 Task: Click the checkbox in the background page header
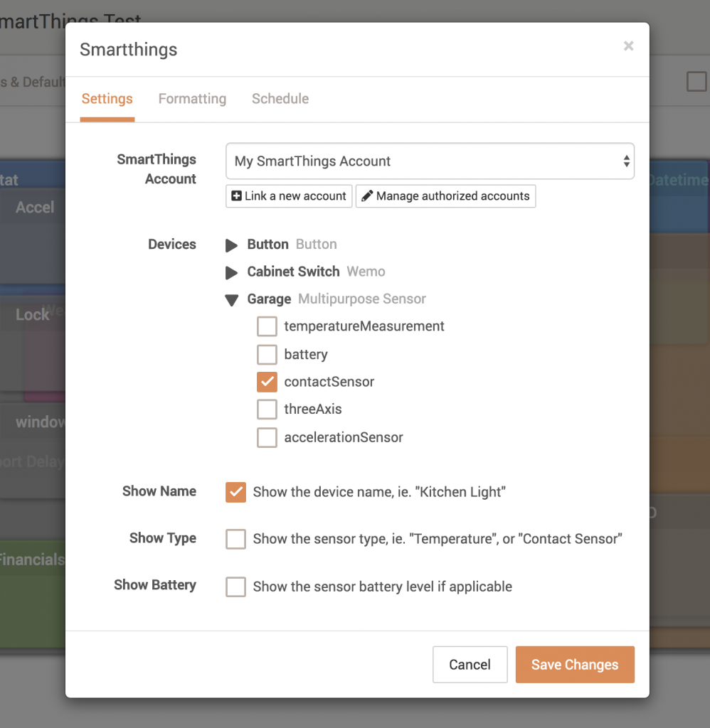[696, 82]
